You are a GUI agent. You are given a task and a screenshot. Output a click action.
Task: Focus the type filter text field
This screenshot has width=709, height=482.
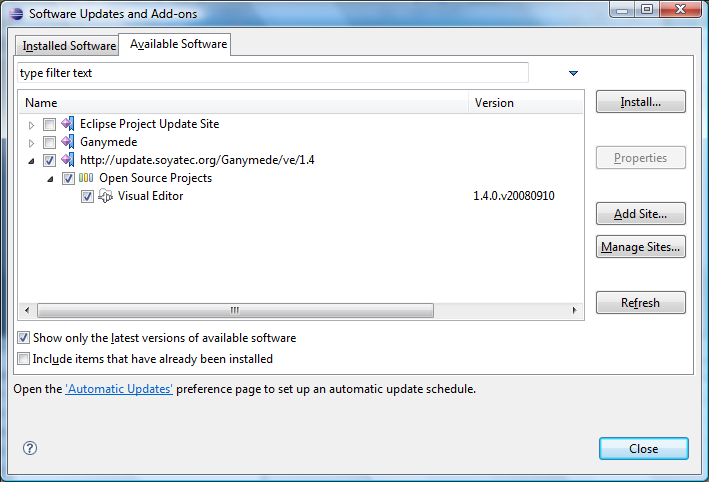(x=273, y=73)
